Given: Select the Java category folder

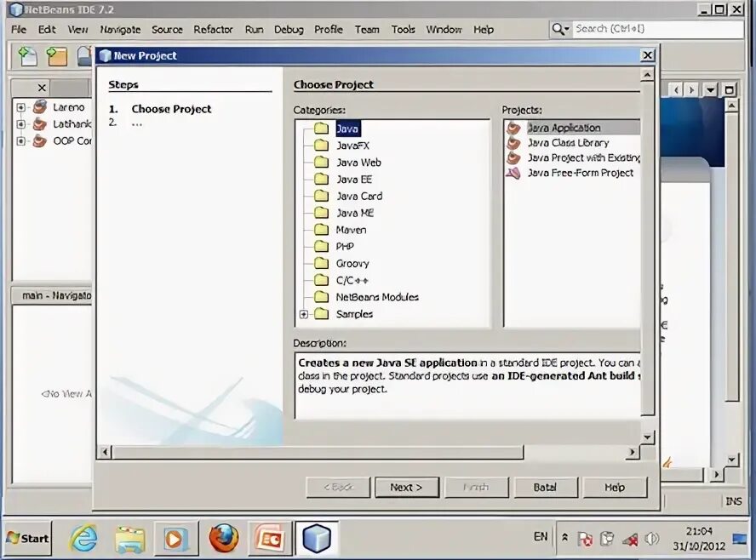Looking at the screenshot, I should tap(346, 129).
